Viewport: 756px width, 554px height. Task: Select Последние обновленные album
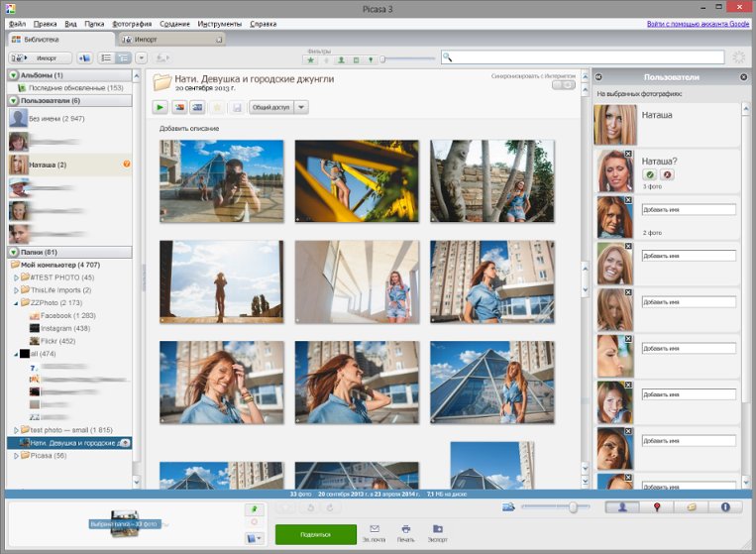[70, 88]
